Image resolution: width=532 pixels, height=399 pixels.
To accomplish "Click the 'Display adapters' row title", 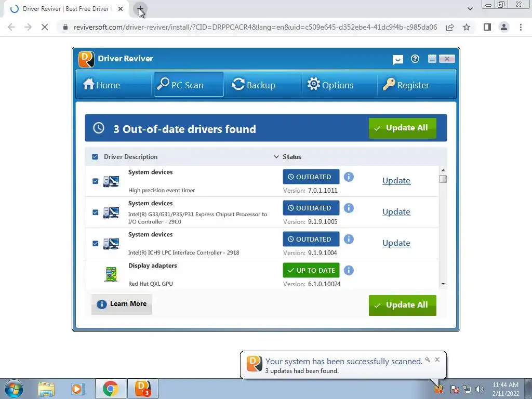I will (x=152, y=265).
